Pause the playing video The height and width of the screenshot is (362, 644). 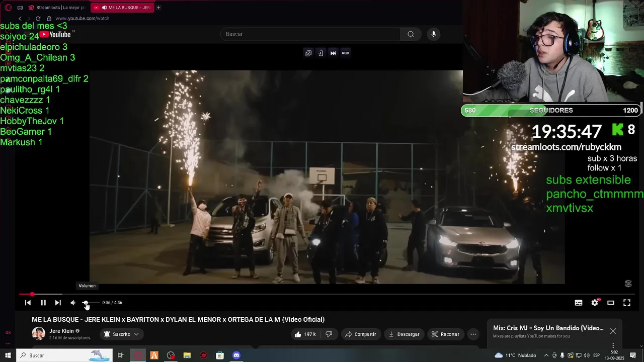(43, 303)
